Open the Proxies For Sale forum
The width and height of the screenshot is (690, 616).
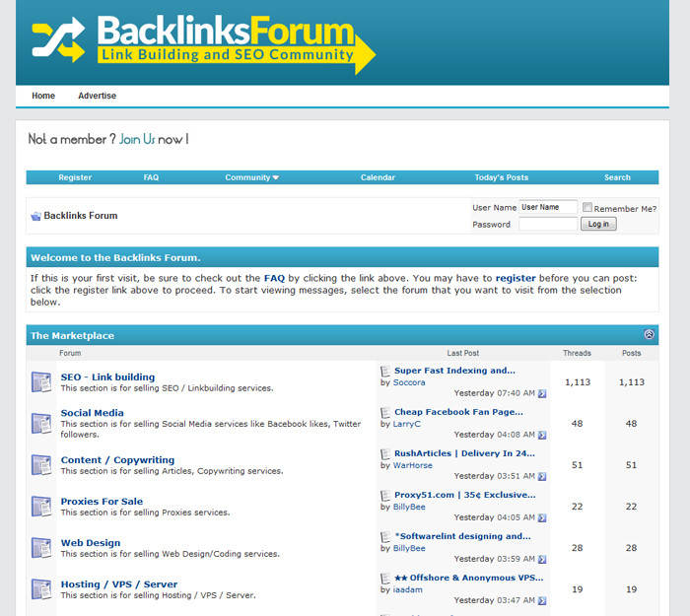102,501
